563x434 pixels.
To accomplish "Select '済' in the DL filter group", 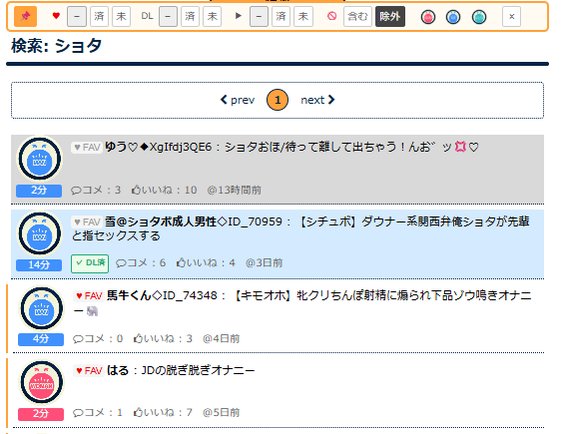I will [190, 17].
